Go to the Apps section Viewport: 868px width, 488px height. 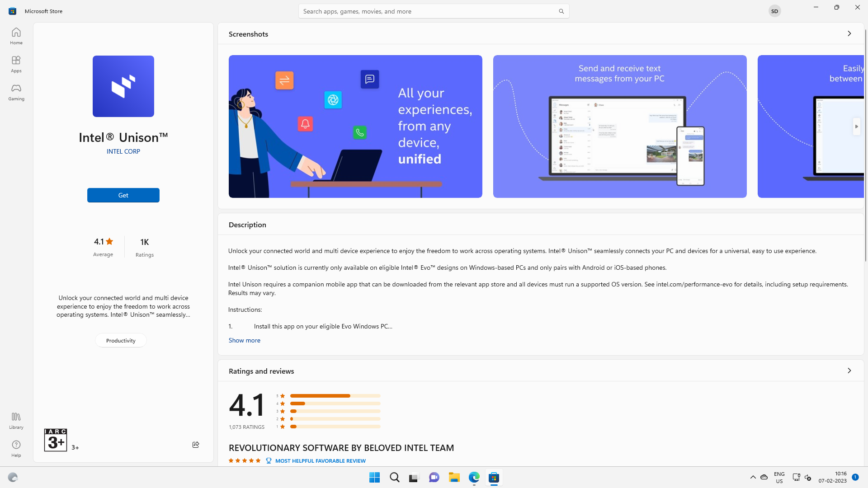tap(16, 64)
